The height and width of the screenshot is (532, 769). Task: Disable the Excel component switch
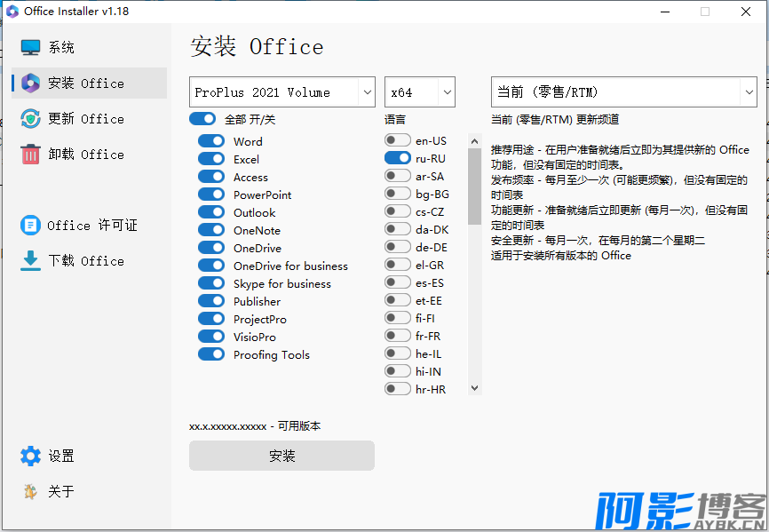pos(211,159)
